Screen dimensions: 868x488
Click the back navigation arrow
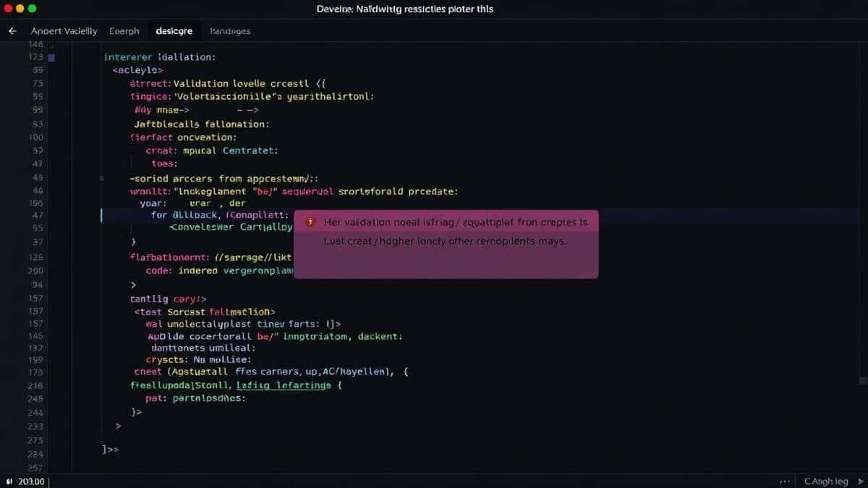coord(12,30)
